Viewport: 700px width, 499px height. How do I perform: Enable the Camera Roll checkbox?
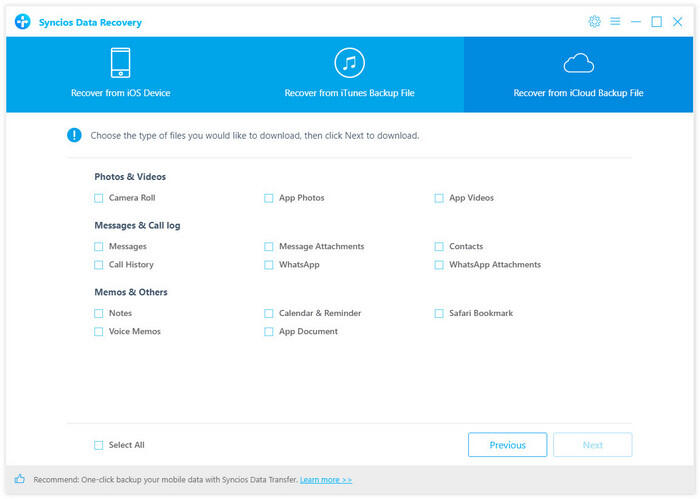pyautogui.click(x=99, y=198)
